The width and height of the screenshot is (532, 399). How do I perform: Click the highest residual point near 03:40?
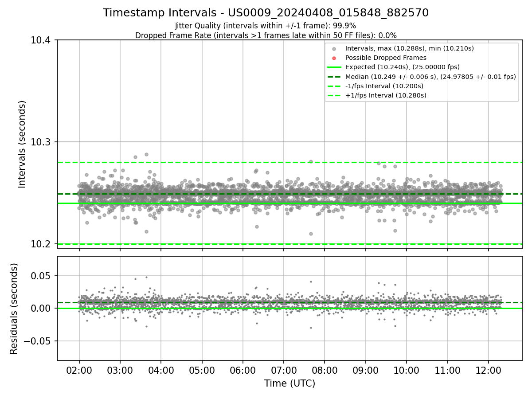coord(146,277)
